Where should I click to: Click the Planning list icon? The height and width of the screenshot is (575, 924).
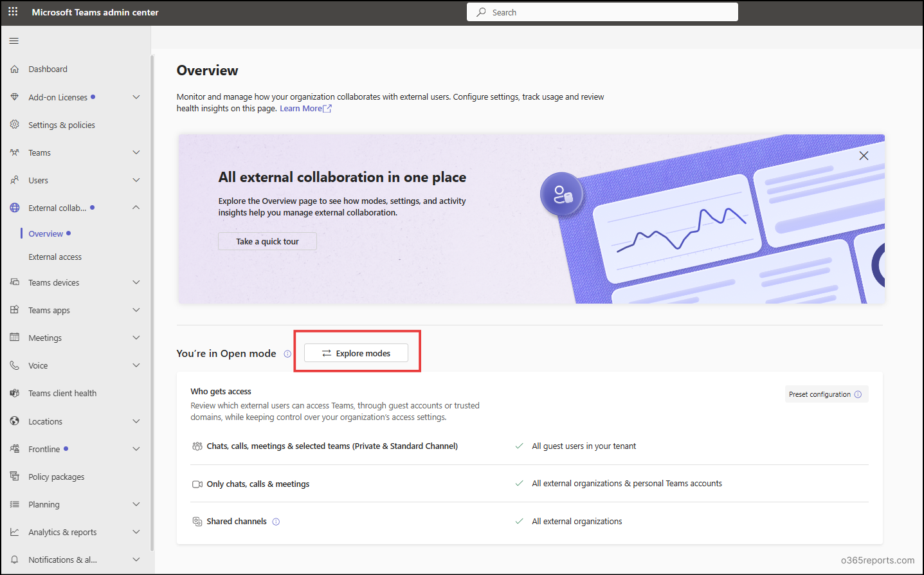(x=15, y=504)
